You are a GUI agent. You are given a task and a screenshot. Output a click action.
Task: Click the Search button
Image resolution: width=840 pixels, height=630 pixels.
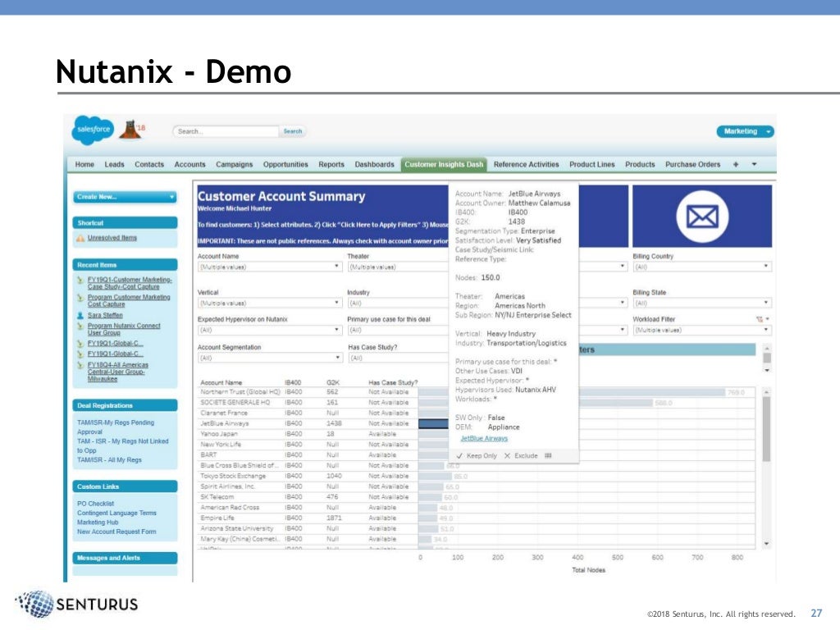pyautogui.click(x=293, y=131)
